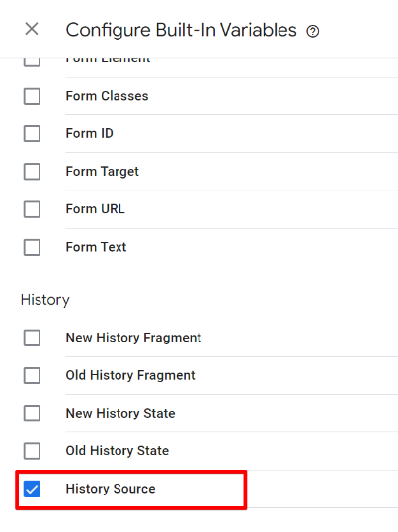This screenshot has height=532, width=398.
Task: Uncheck the History Source checkbox
Action: [x=32, y=489]
